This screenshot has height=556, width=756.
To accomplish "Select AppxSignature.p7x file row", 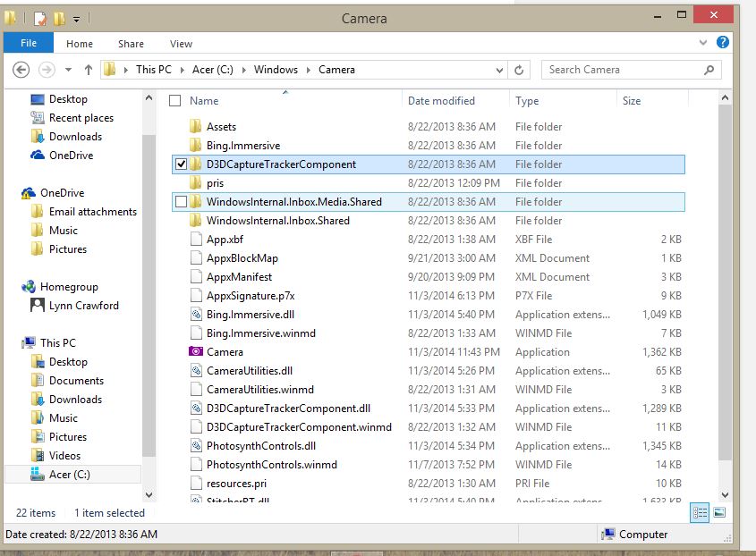I will click(429, 296).
